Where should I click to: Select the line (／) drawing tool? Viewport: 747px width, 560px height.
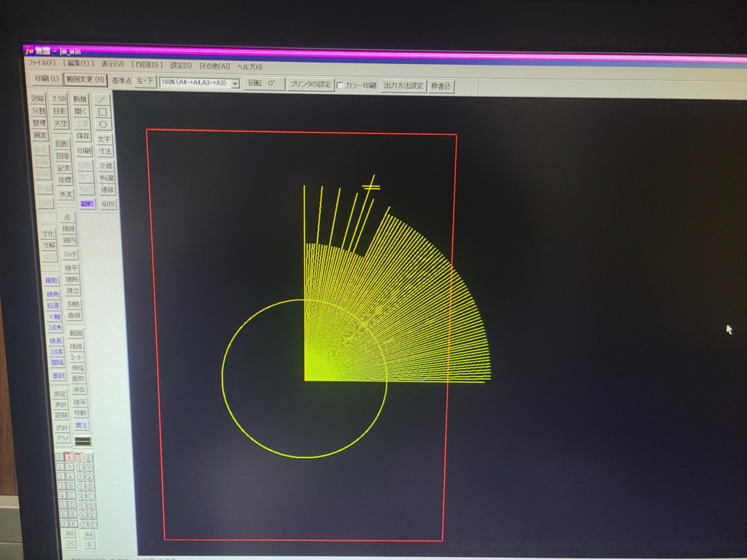click(104, 99)
